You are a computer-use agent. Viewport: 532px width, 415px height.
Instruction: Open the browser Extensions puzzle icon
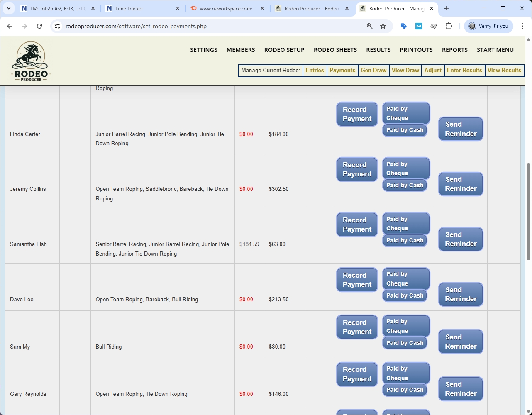pyautogui.click(x=449, y=26)
